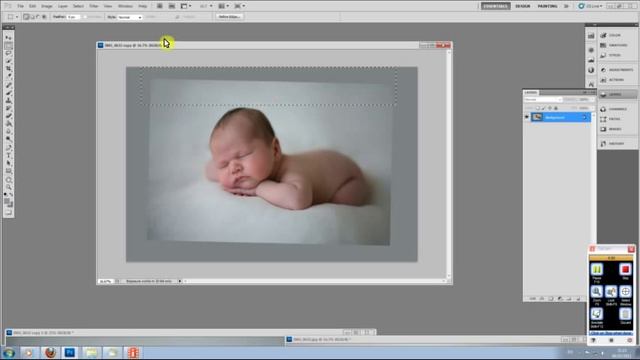Open the Actions panel
The height and width of the screenshot is (360, 640).
point(617,80)
